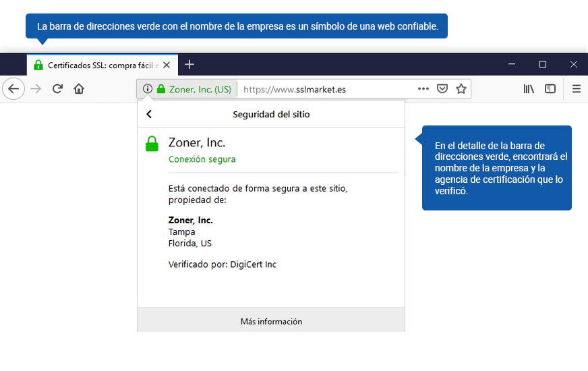588x371 pixels.
Task: Click the sslmarket.es URL field
Action: point(295,89)
